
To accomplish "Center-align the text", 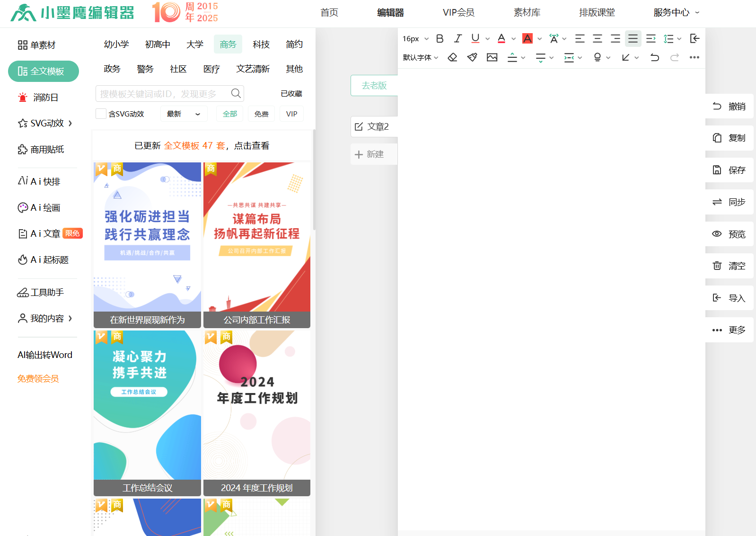I will (598, 39).
